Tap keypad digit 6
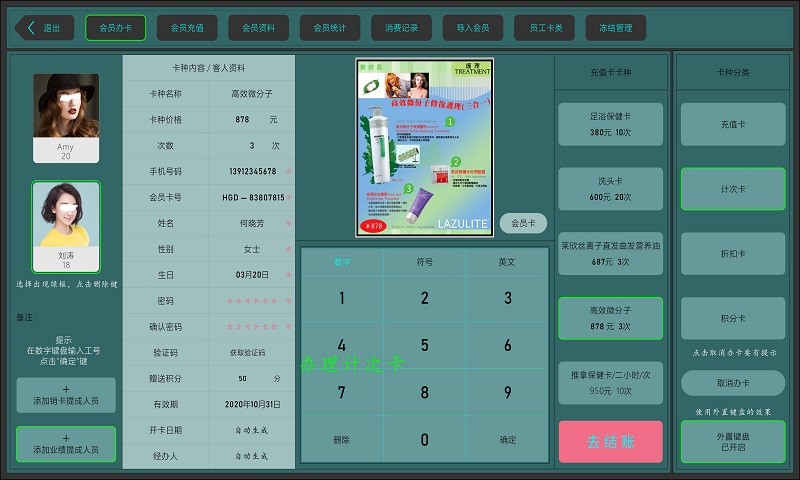Viewport: 800px width, 480px height. click(x=507, y=345)
